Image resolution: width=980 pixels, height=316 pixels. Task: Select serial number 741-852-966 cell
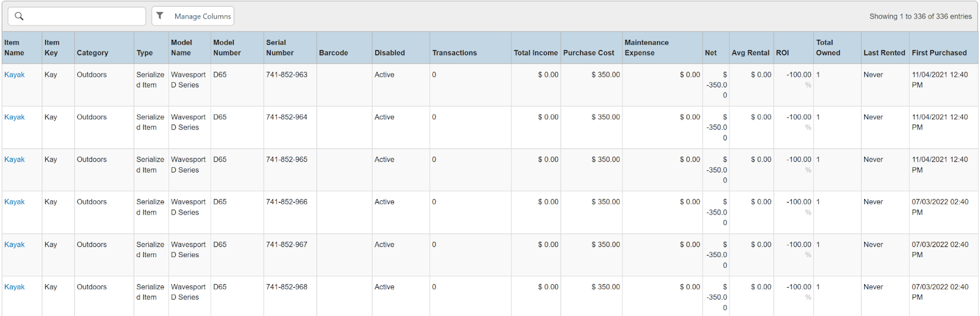pyautogui.click(x=287, y=202)
